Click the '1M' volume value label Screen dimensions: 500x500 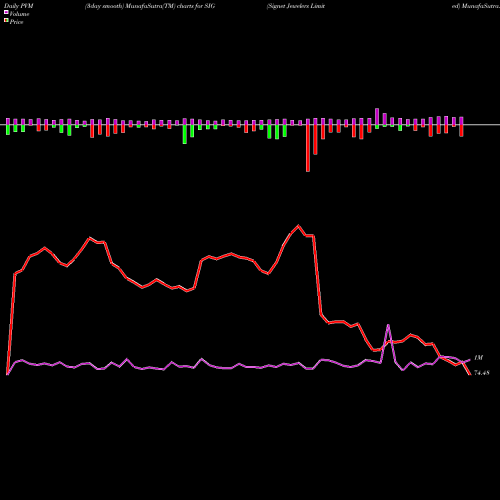tap(478, 358)
